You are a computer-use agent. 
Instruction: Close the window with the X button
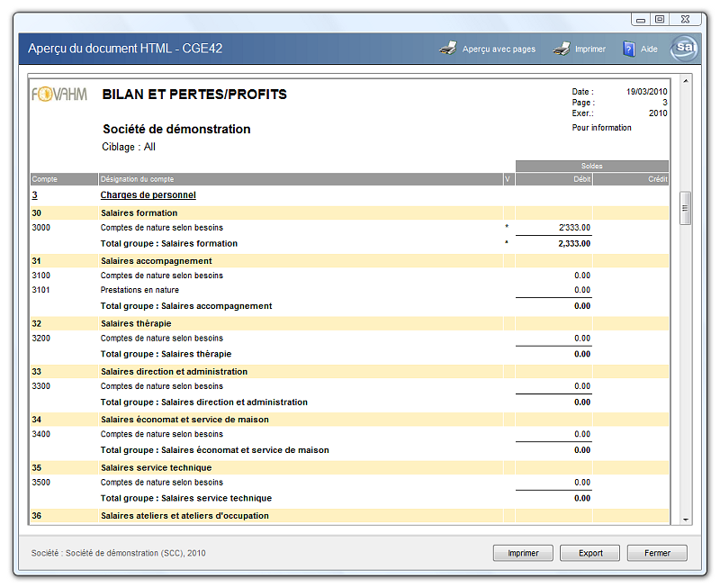click(x=685, y=19)
